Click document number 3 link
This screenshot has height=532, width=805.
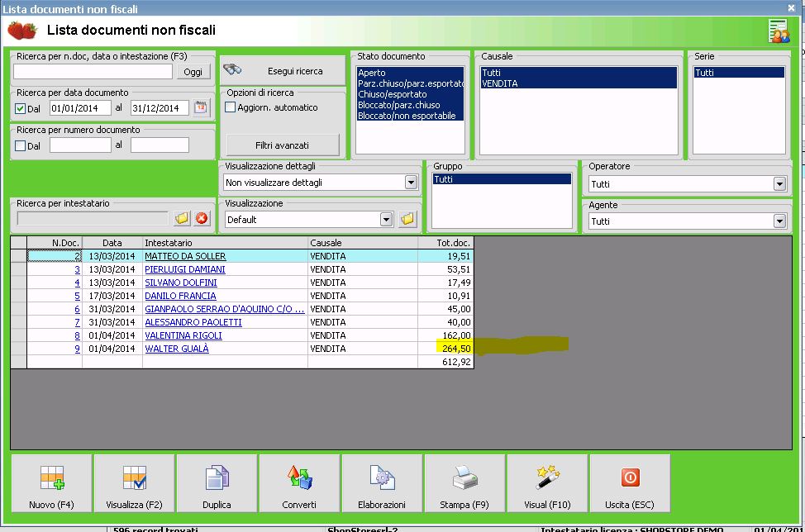[x=78, y=269]
